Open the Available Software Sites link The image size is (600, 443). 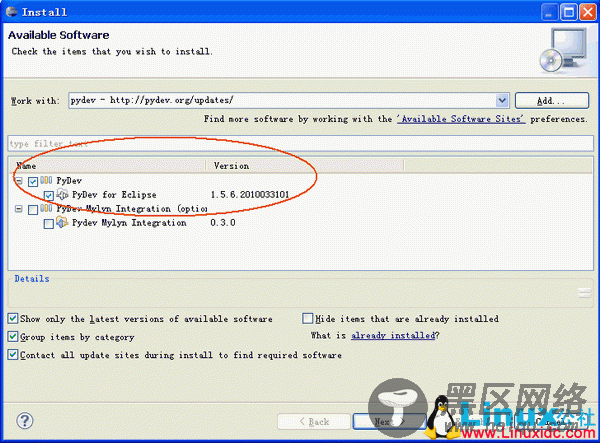[461, 119]
